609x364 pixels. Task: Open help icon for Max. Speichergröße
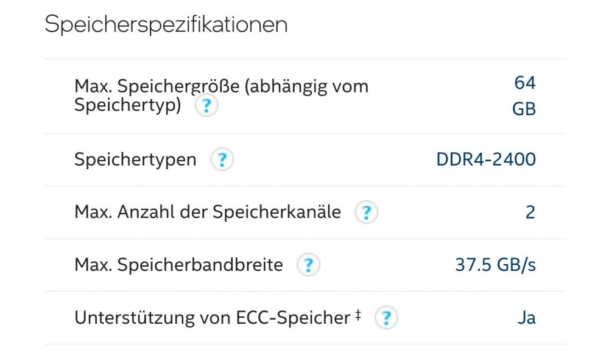(x=206, y=105)
